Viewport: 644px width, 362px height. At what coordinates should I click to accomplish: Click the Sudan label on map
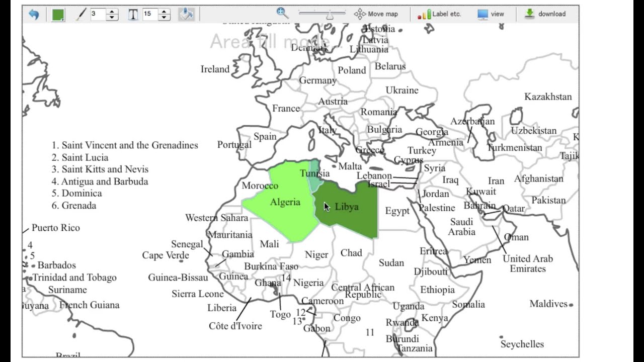tap(391, 262)
